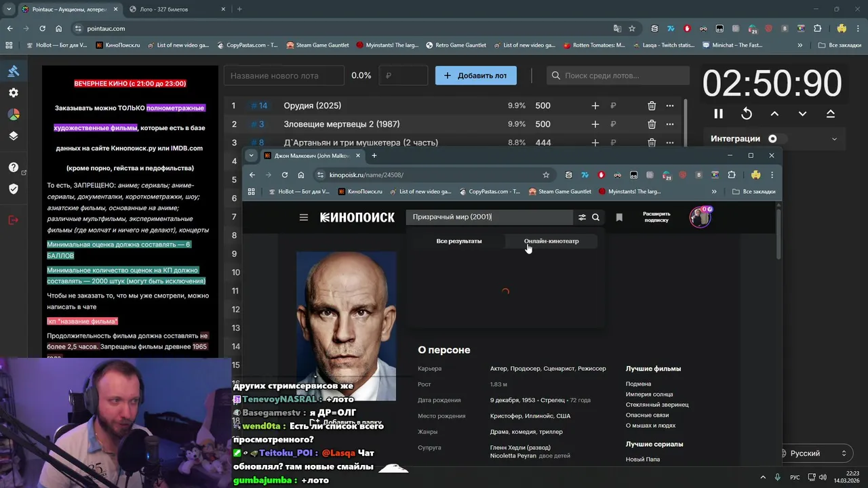868x488 pixels.
Task: Open advanced search filter icon on Kinopoisk
Action: [582, 218]
